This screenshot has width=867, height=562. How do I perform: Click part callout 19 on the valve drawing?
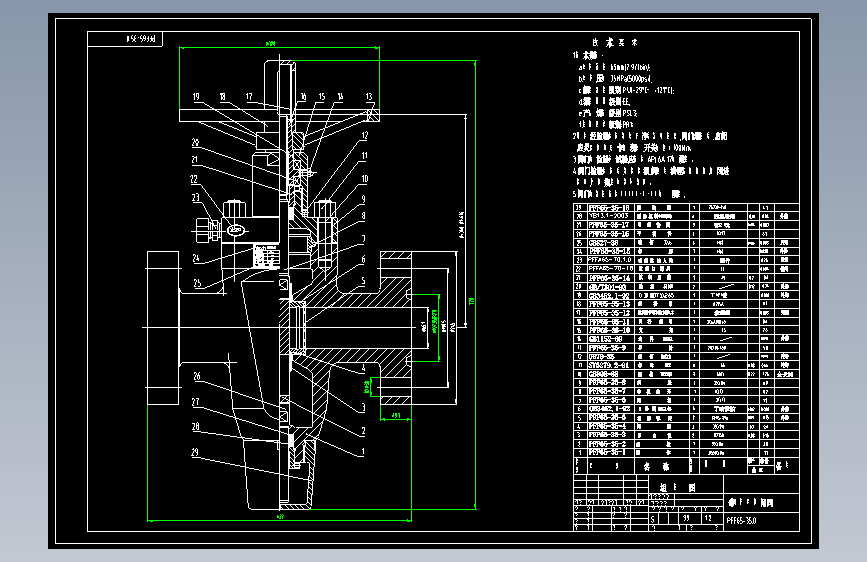pyautogui.click(x=196, y=97)
